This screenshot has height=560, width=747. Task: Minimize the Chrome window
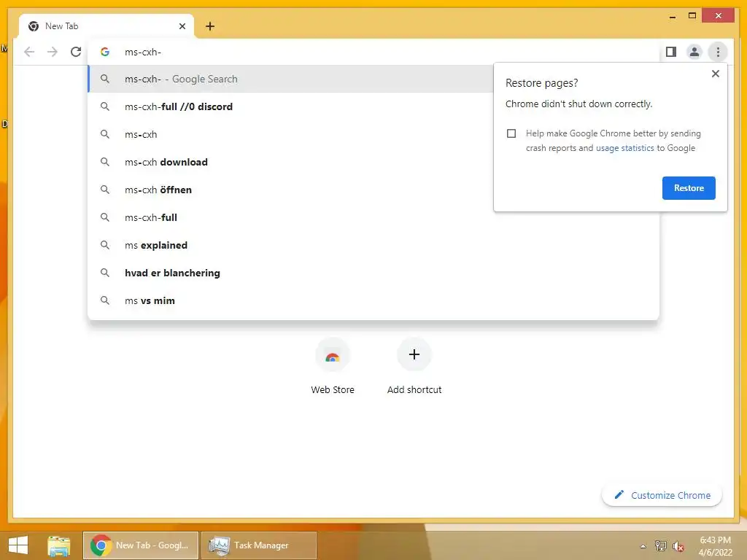tap(672, 16)
